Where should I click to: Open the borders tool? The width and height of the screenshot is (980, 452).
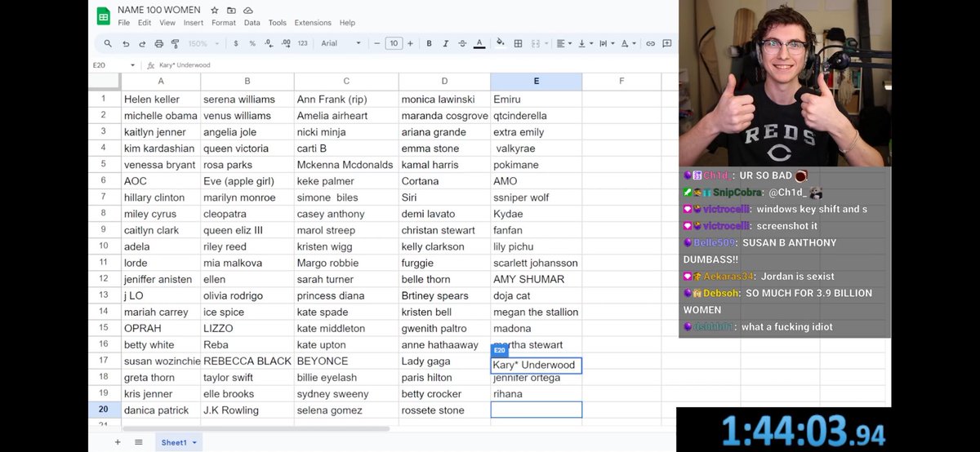click(518, 43)
